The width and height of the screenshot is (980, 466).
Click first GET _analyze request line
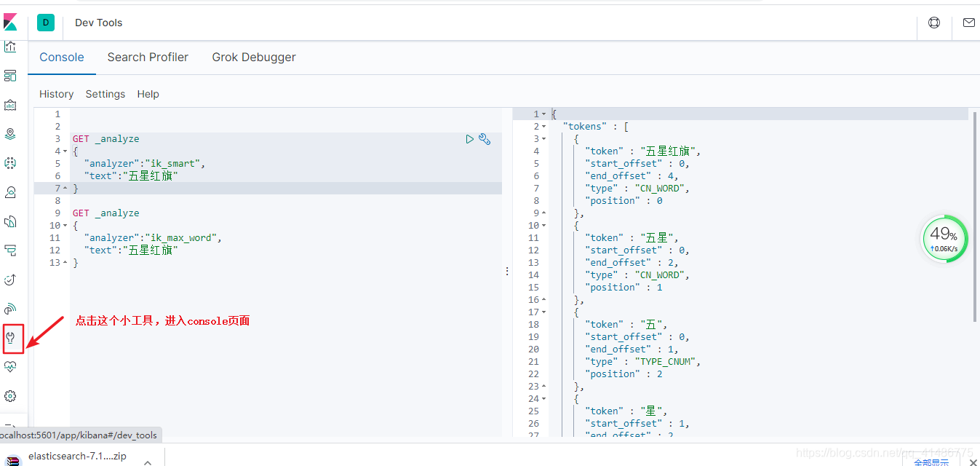(105, 139)
